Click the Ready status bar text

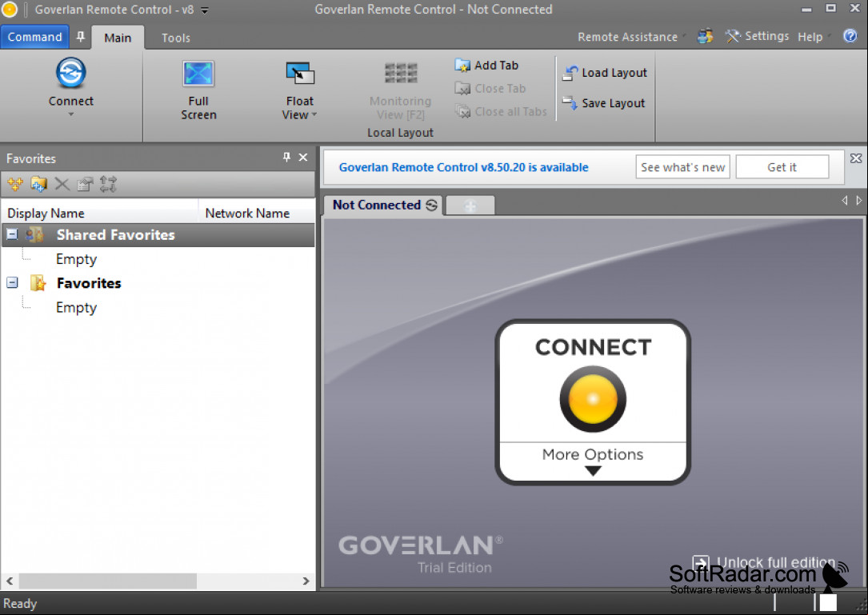click(20, 603)
